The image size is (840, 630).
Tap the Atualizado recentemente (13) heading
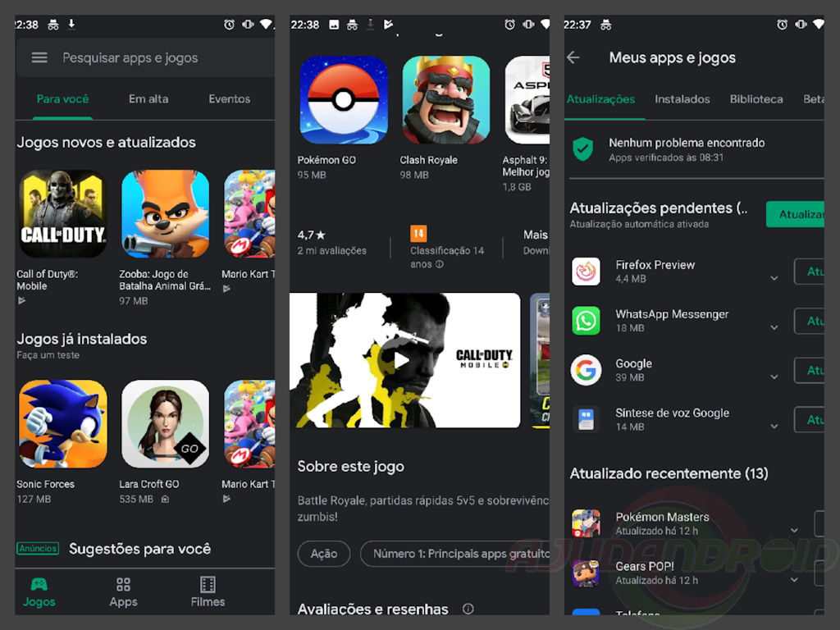(x=669, y=473)
